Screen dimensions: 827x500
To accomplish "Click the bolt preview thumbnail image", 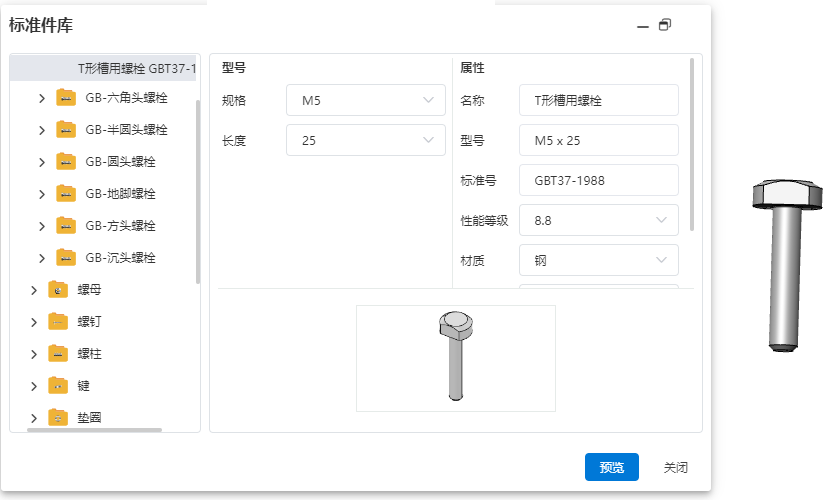I will pyautogui.click(x=456, y=358).
